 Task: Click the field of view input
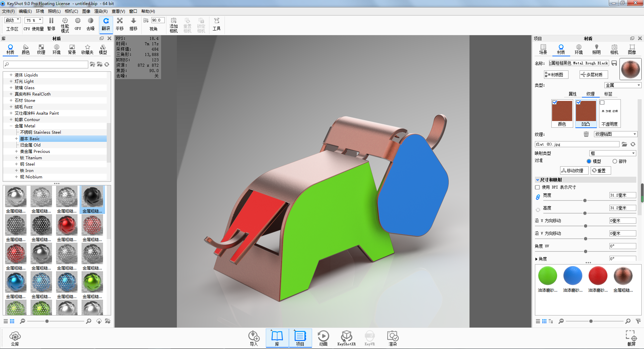click(x=158, y=20)
